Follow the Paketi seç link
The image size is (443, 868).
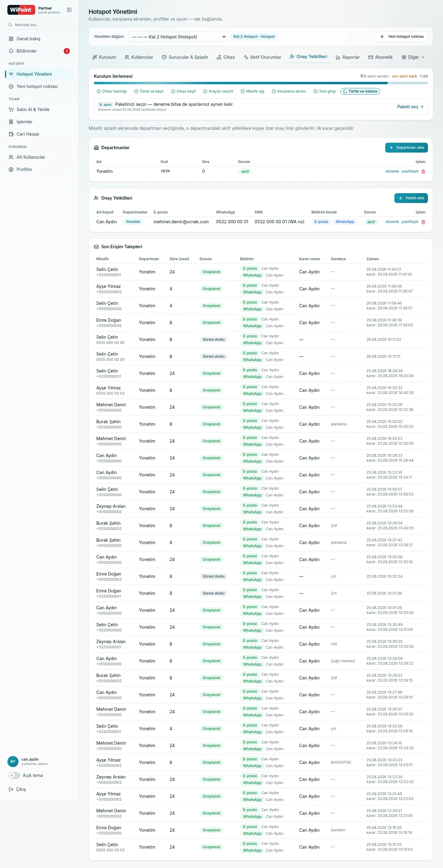[410, 107]
